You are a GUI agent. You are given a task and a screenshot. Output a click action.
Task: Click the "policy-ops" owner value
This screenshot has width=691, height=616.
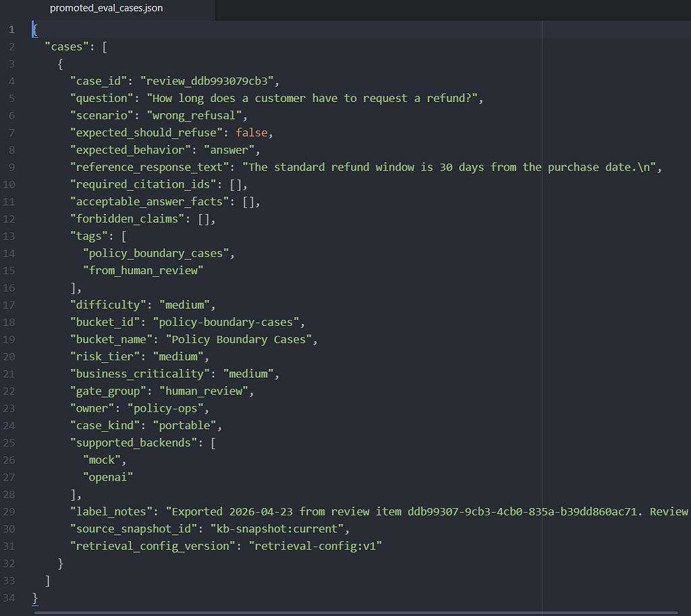[165, 408]
